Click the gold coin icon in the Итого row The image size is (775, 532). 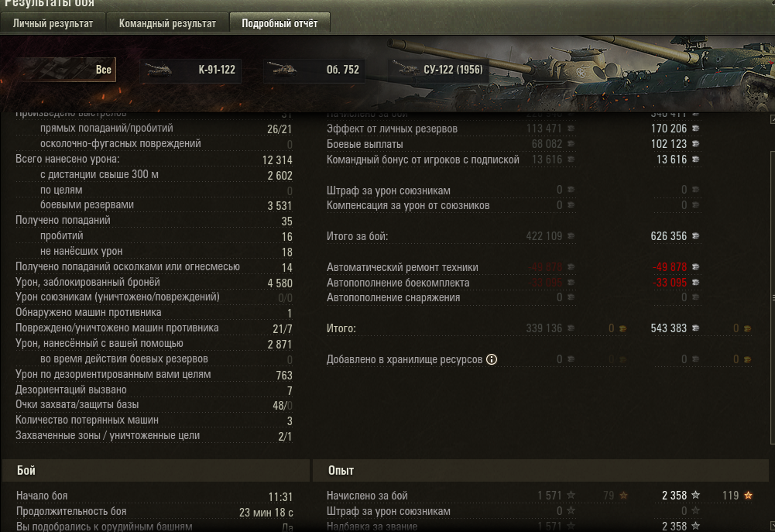pyautogui.click(x=747, y=328)
